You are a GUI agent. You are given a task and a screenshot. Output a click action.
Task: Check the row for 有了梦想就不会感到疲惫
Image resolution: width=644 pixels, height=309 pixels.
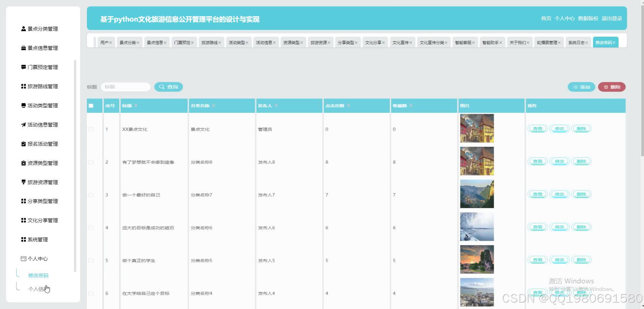tap(91, 162)
